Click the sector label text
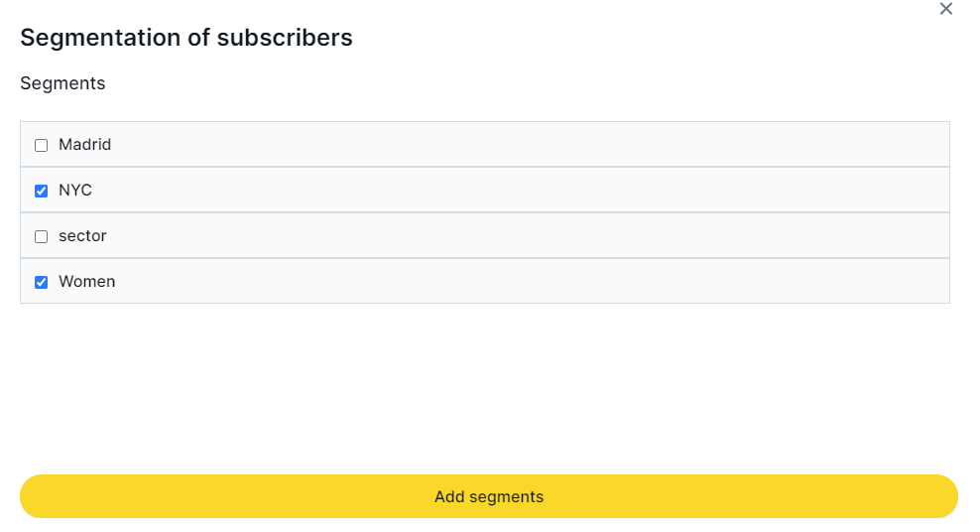This screenshot has width=980, height=532. [x=82, y=236]
